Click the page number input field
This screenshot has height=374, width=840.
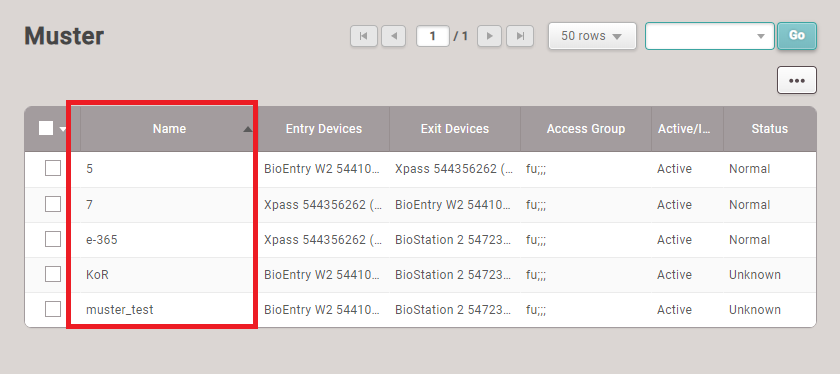pos(432,36)
